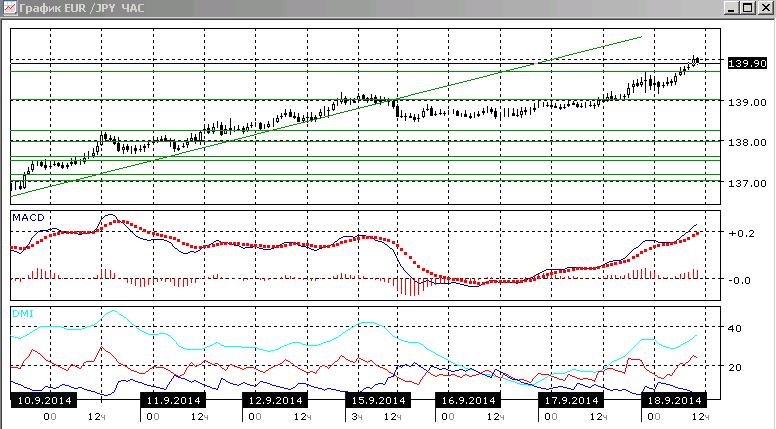The width and height of the screenshot is (776, 429).
Task: Select the 10.9.2014 date marker
Action: point(44,400)
